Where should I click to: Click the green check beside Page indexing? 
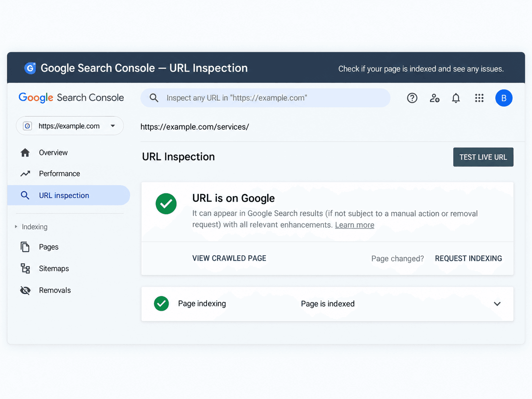(161, 303)
